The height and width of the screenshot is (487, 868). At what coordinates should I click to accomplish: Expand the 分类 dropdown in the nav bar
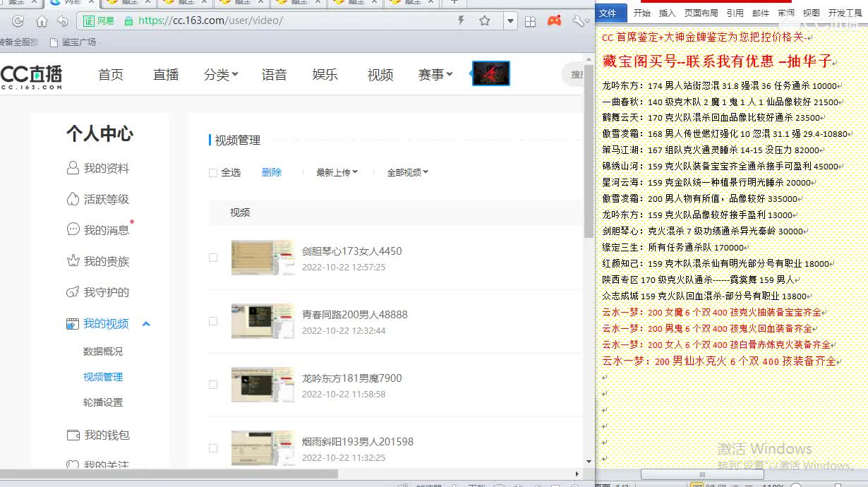221,74
